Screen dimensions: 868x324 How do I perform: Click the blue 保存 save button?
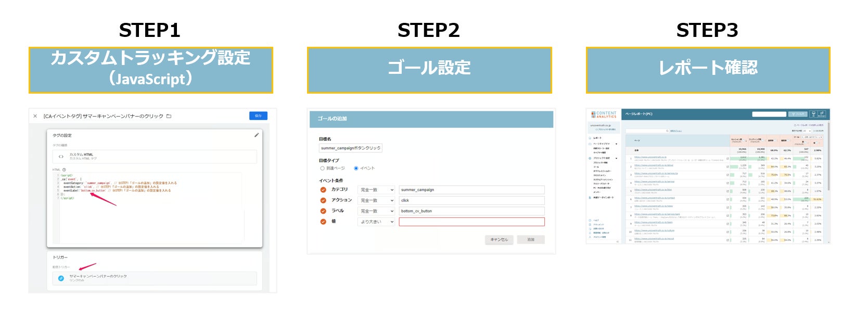[x=258, y=115]
